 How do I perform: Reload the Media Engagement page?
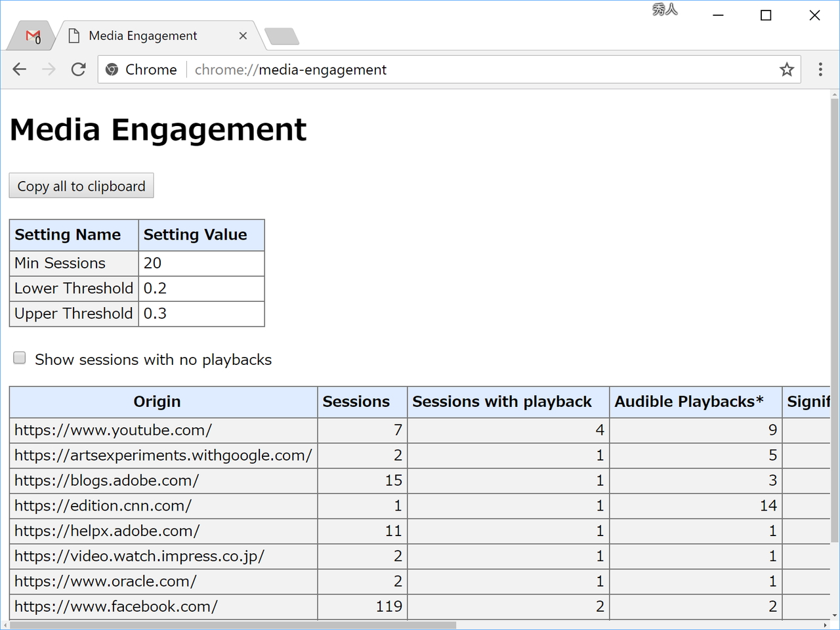(78, 69)
